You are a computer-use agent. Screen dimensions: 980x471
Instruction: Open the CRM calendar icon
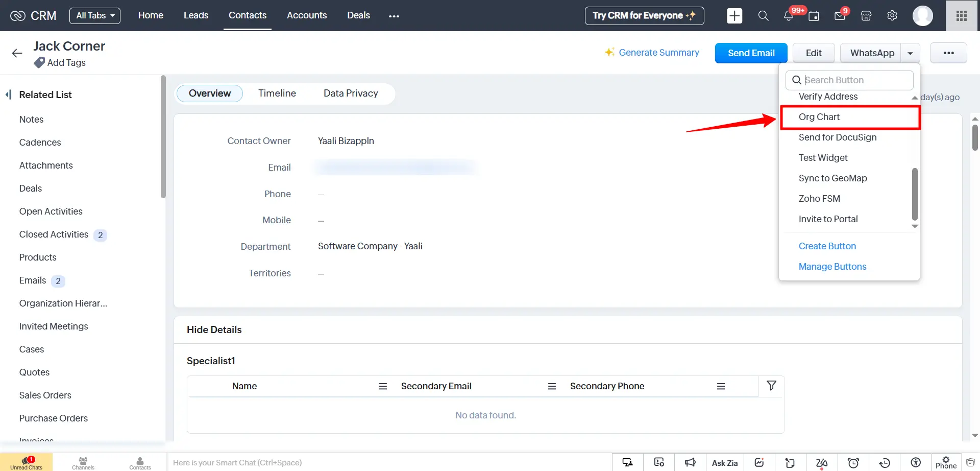(814, 16)
